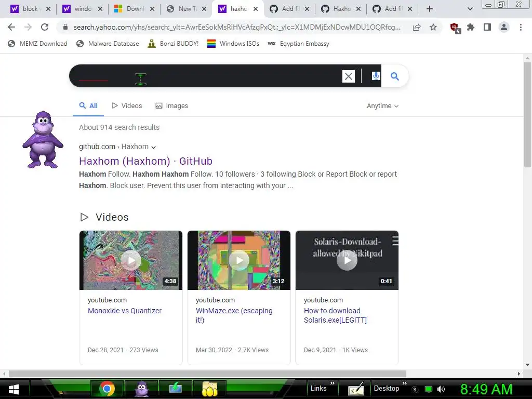This screenshot has width=532, height=399.
Task: Select the All search tab
Action: [88, 106]
